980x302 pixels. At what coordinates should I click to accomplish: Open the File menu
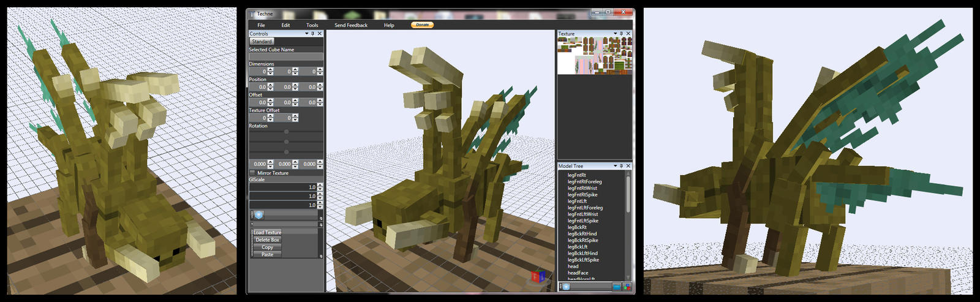[262, 25]
